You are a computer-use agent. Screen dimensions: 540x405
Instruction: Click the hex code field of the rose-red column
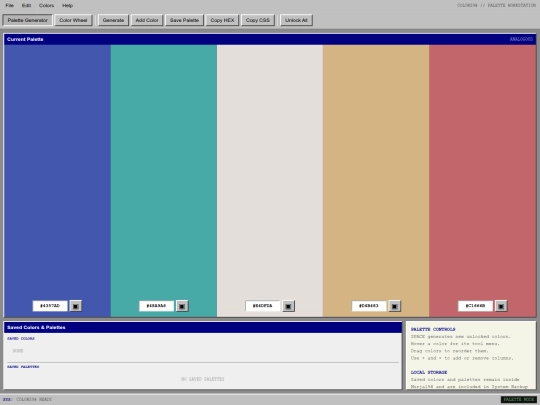click(475, 306)
